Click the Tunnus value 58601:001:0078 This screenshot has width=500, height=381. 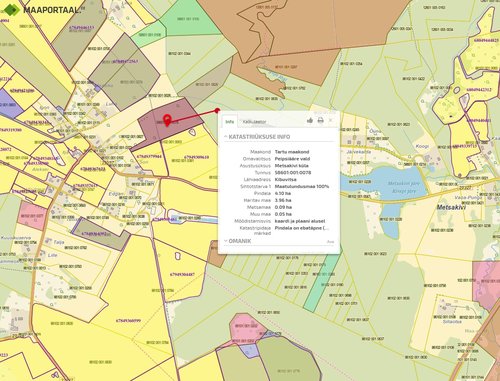(293, 173)
